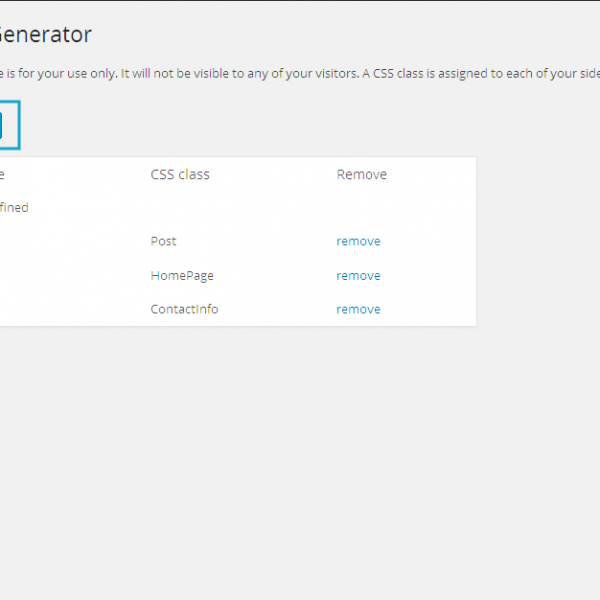The height and width of the screenshot is (600, 600).
Task: Click the cut-off first column header
Action: [x=3, y=174]
